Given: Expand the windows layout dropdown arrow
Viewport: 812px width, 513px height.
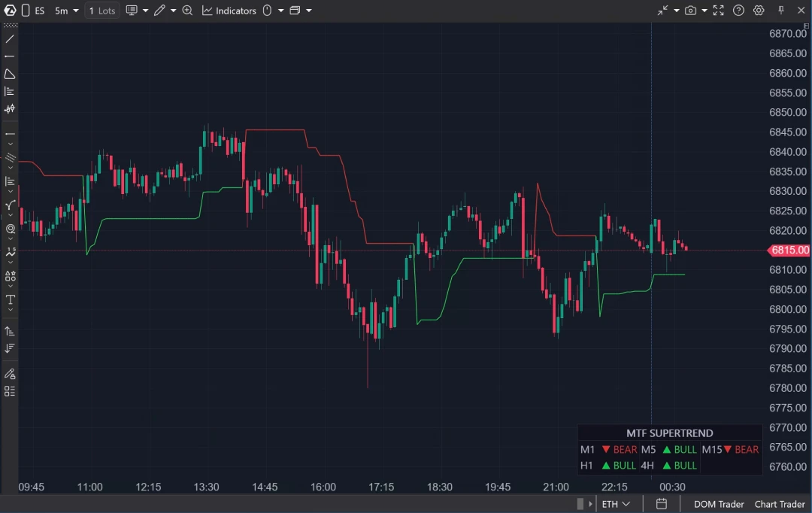Looking at the screenshot, I should pos(309,11).
